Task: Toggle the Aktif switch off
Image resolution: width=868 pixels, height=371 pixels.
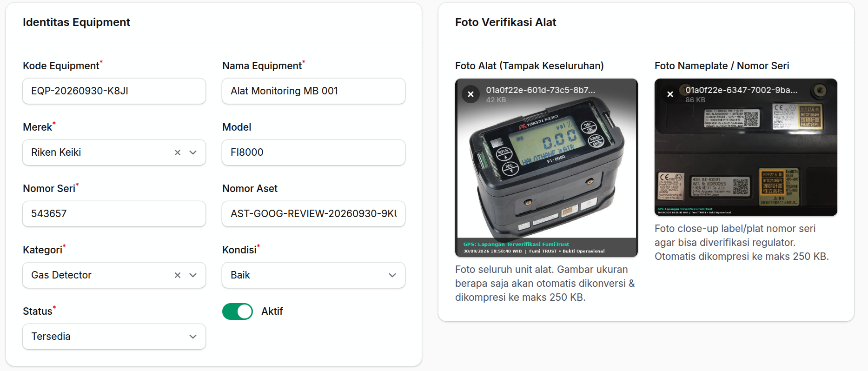Action: (238, 311)
